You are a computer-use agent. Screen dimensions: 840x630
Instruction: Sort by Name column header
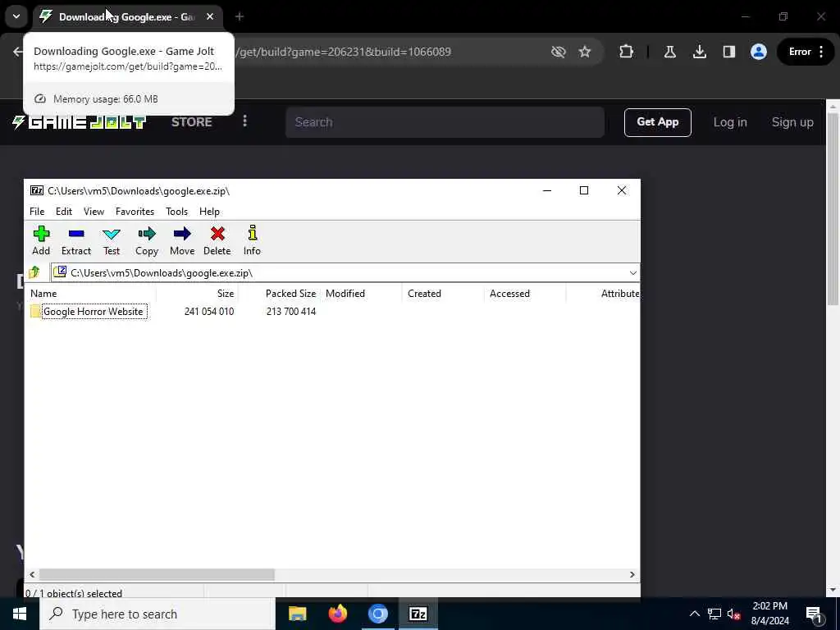click(x=91, y=294)
